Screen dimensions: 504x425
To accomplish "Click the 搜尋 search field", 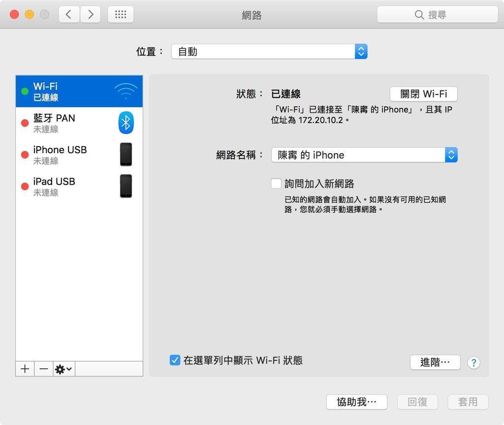I will click(437, 15).
